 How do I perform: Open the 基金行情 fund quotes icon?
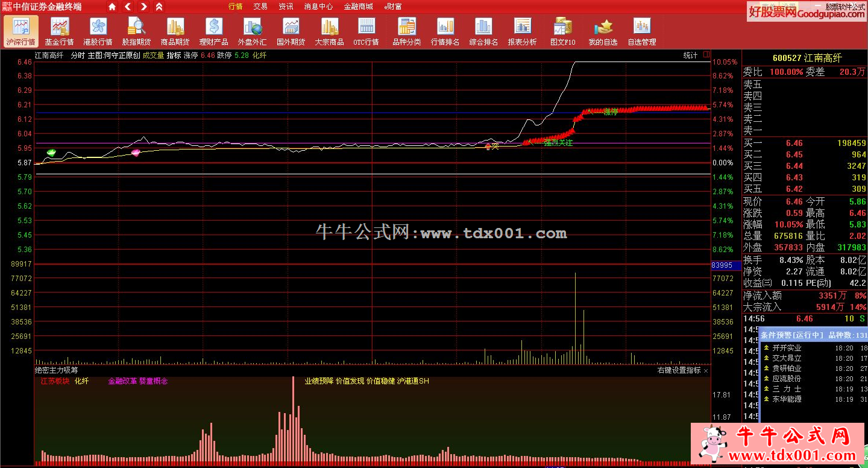pos(59,31)
